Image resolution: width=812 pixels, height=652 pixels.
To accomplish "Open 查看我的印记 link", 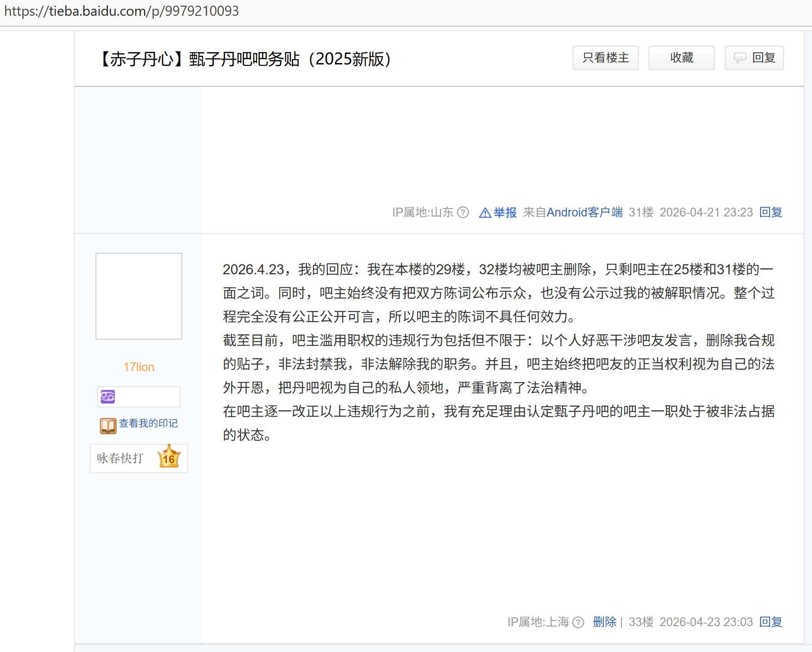I will (x=148, y=423).
